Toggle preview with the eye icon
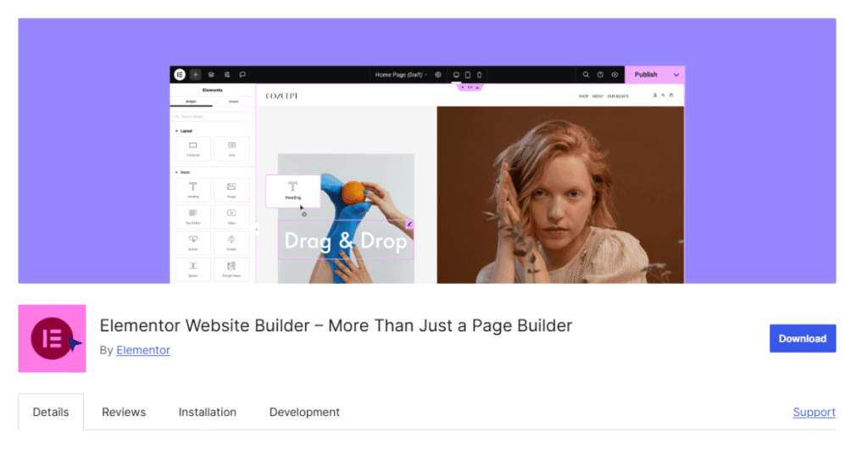This screenshot has height=455, width=868. 615,75
